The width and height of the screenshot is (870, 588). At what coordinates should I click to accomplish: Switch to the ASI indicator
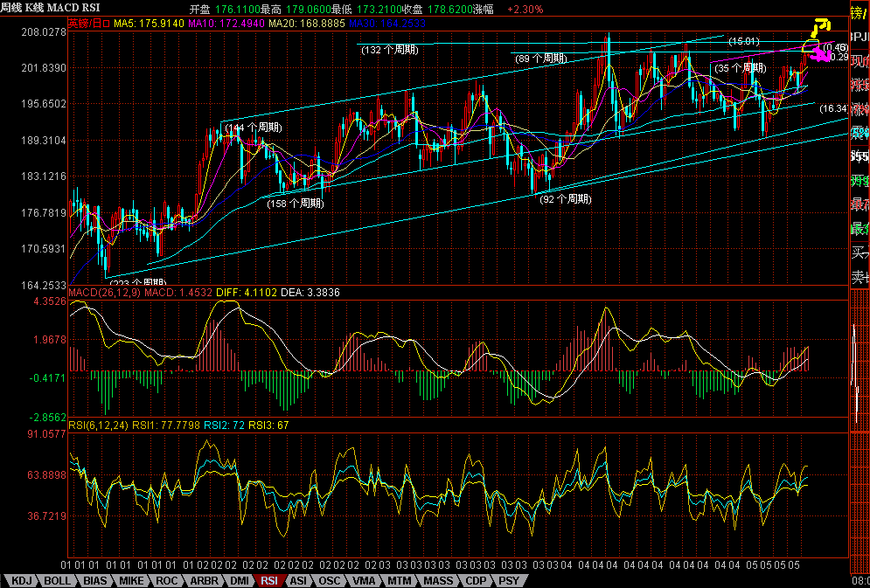coord(298,580)
